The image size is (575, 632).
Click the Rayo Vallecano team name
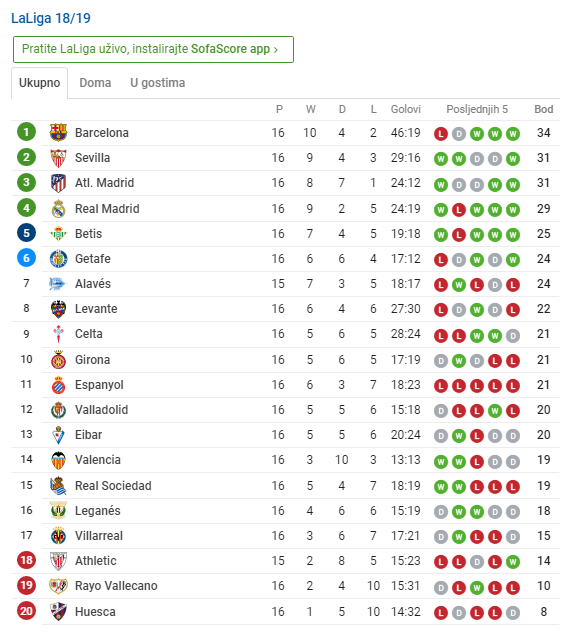[x=116, y=586]
